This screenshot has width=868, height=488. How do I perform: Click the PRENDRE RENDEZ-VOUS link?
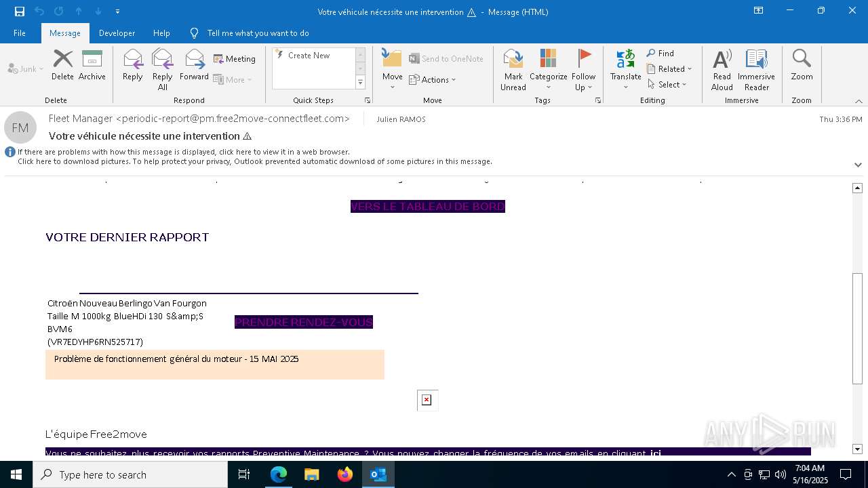point(304,322)
